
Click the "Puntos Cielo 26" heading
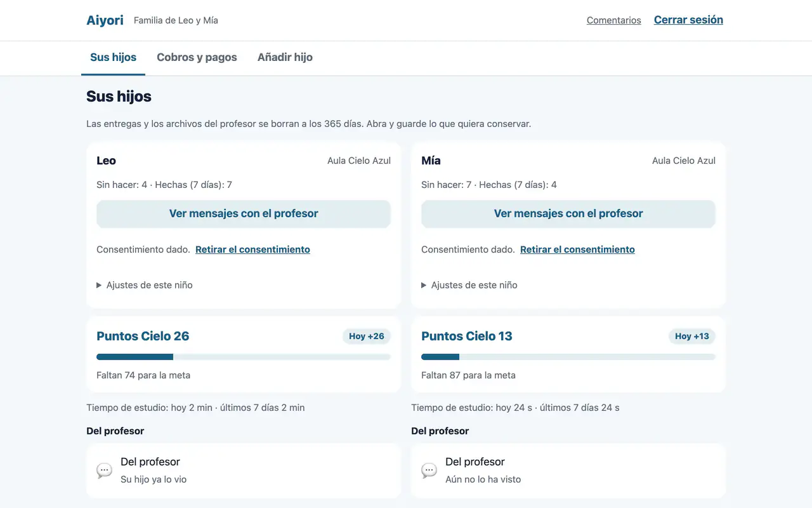tap(143, 336)
